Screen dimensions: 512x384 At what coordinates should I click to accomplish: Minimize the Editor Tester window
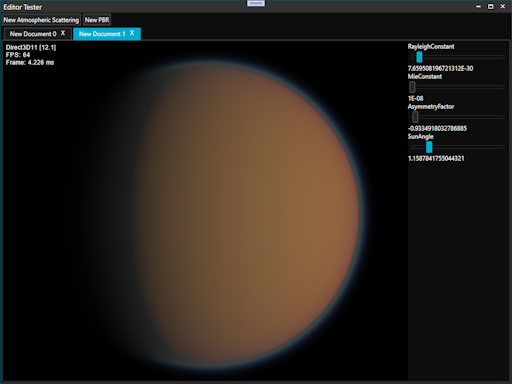(478, 6)
